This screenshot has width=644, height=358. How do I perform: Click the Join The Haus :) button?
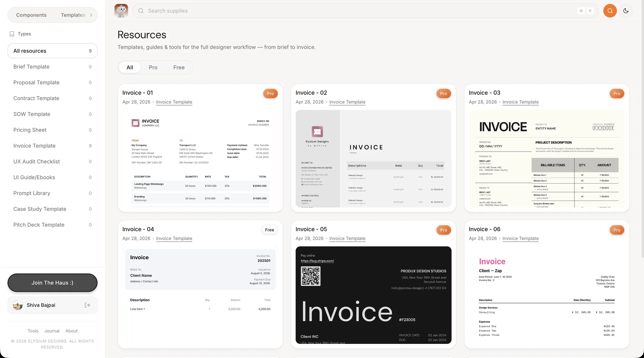(x=52, y=283)
